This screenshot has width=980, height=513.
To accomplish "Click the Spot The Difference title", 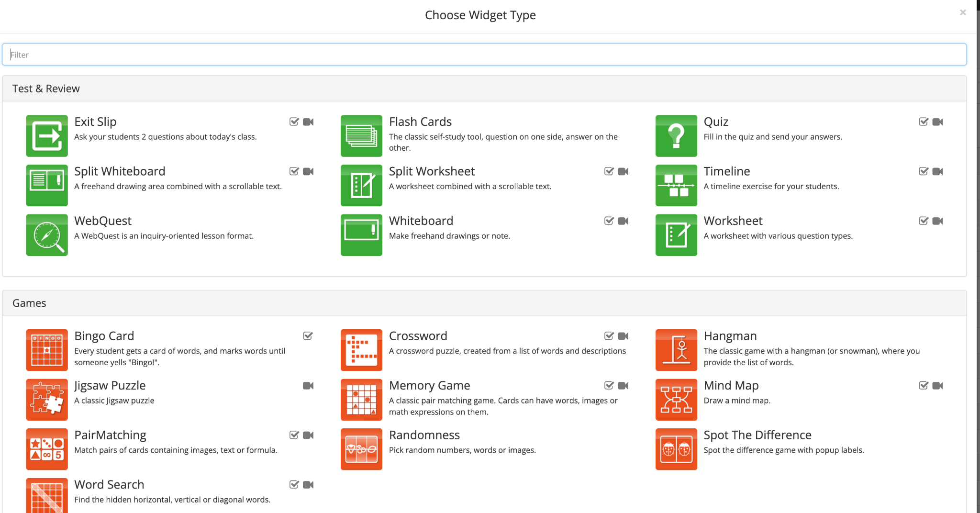I will pyautogui.click(x=757, y=435).
